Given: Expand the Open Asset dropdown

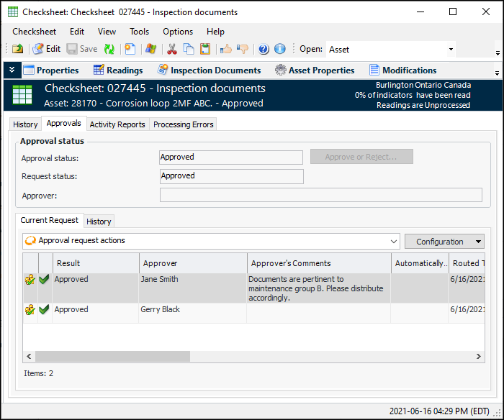Looking at the screenshot, I should pos(451,50).
